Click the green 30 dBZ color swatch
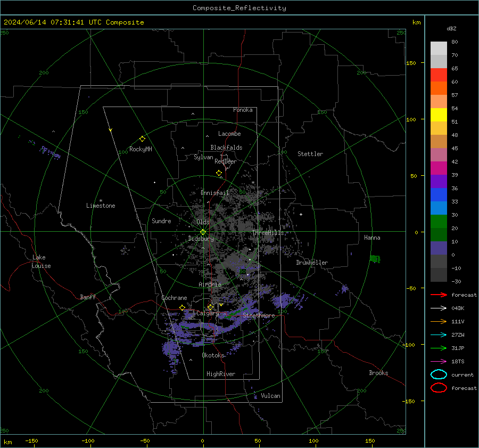479x448 pixels. click(x=439, y=222)
